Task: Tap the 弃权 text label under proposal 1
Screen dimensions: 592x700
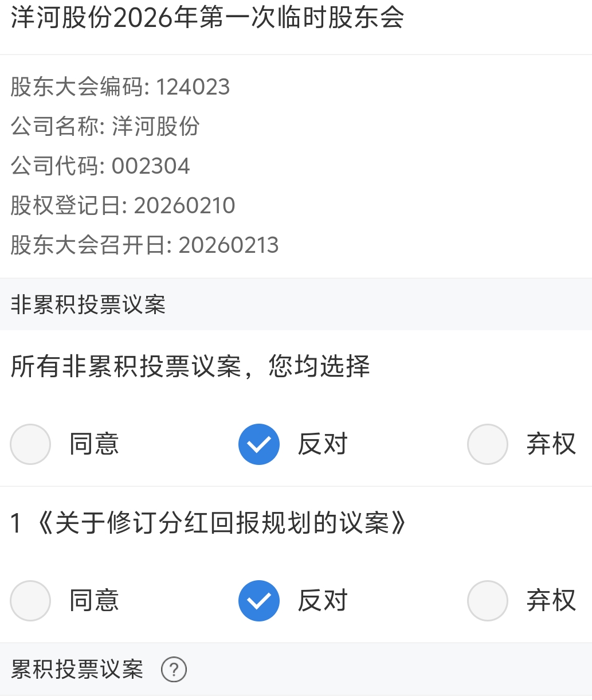Action: 551,601
